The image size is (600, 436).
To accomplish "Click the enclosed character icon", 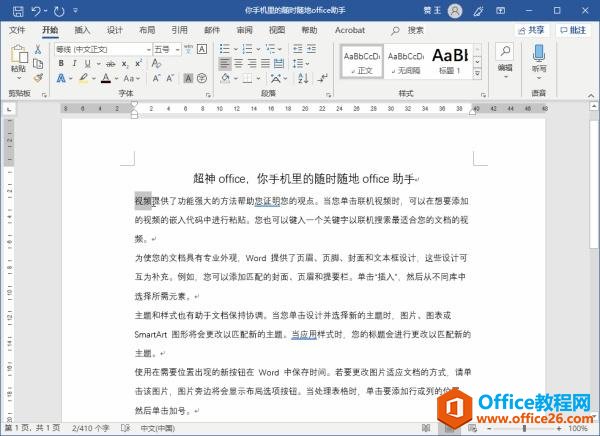I will [202, 78].
